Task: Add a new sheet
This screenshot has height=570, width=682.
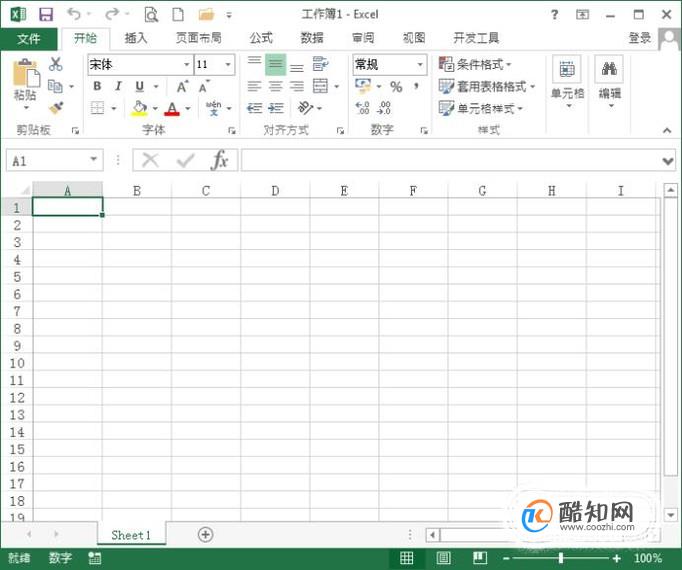Action: tap(205, 534)
